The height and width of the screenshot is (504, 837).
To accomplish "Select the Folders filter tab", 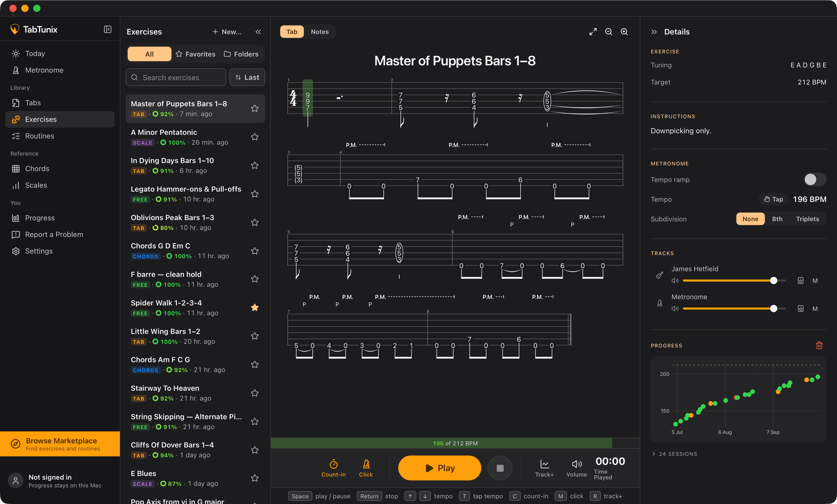I will coord(241,54).
